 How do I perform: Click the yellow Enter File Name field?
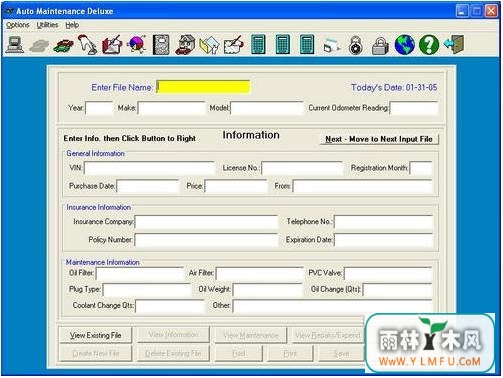203,87
